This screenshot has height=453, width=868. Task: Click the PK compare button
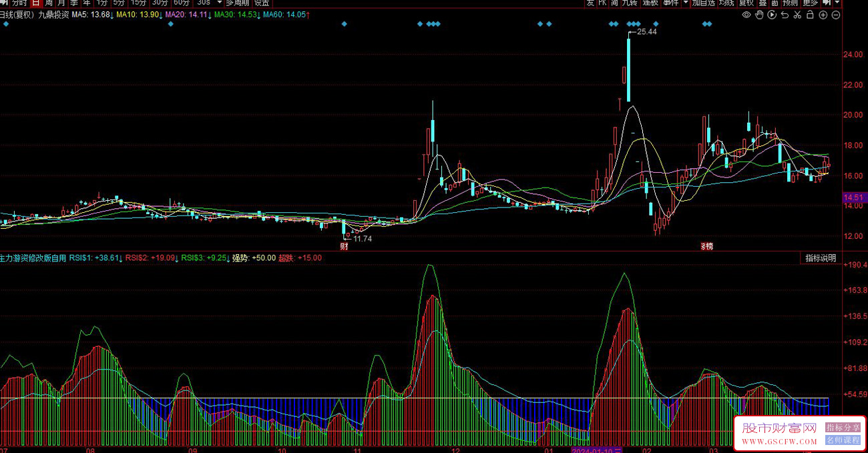point(602,3)
